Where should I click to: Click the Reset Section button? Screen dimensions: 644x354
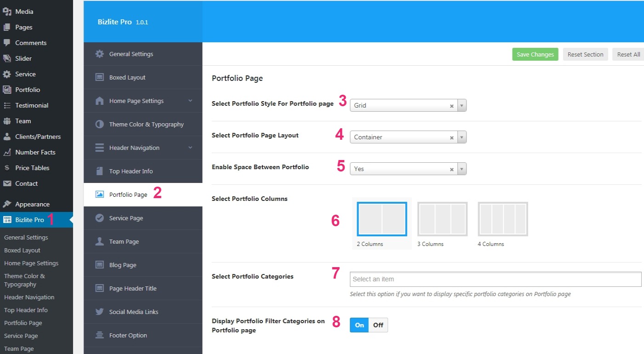pyautogui.click(x=586, y=54)
